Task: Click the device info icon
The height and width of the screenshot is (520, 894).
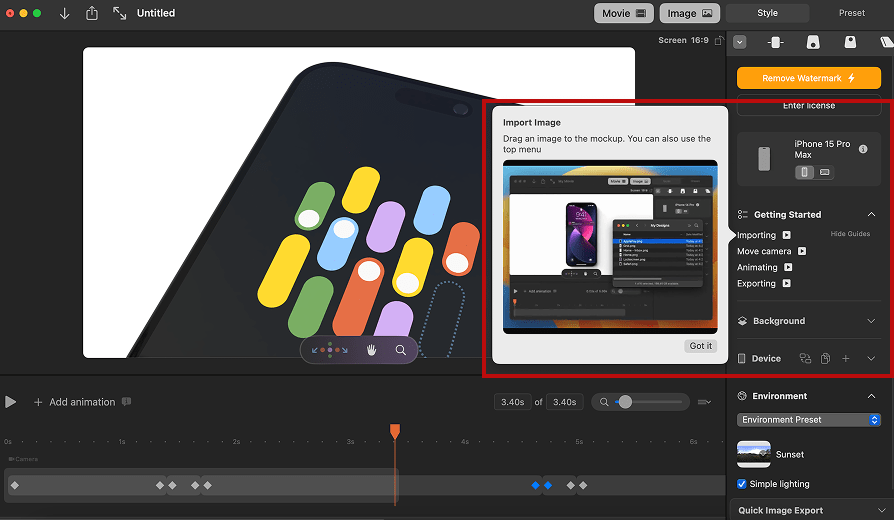Action: (x=863, y=149)
